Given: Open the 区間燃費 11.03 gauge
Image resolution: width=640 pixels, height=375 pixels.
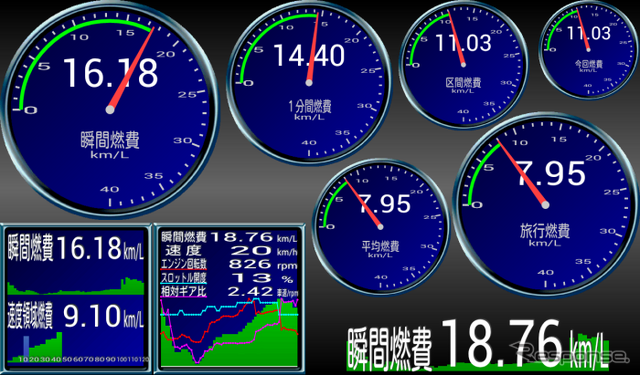Looking at the screenshot, I should (x=463, y=64).
